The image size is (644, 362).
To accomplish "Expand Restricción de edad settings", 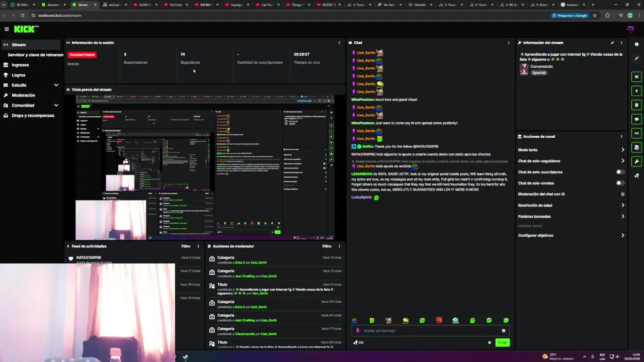I will click(x=572, y=205).
